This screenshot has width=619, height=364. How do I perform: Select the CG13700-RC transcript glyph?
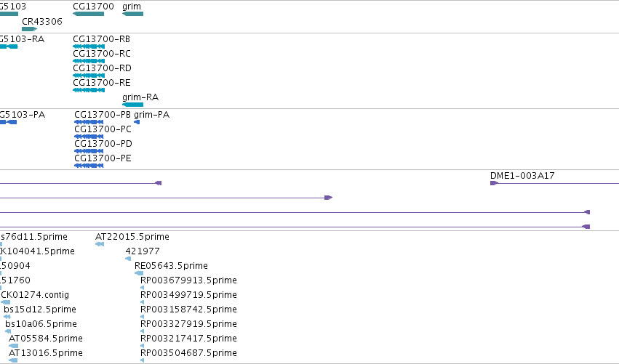point(89,61)
